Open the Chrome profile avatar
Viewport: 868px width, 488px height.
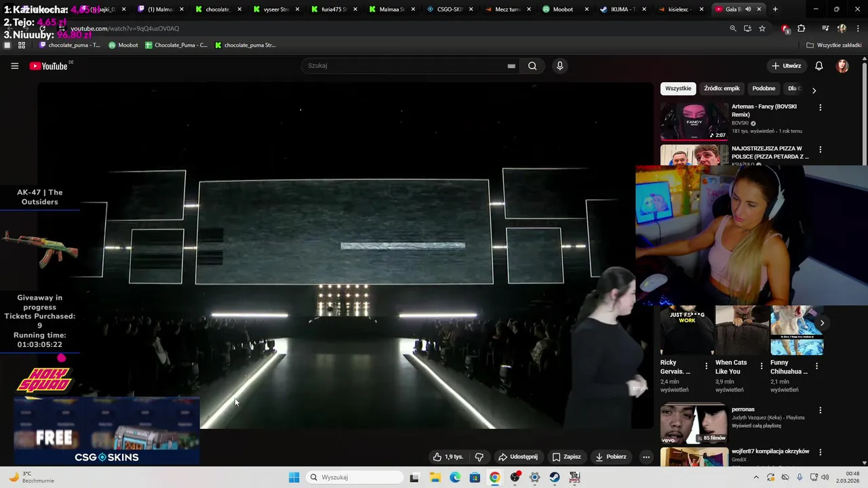click(842, 28)
